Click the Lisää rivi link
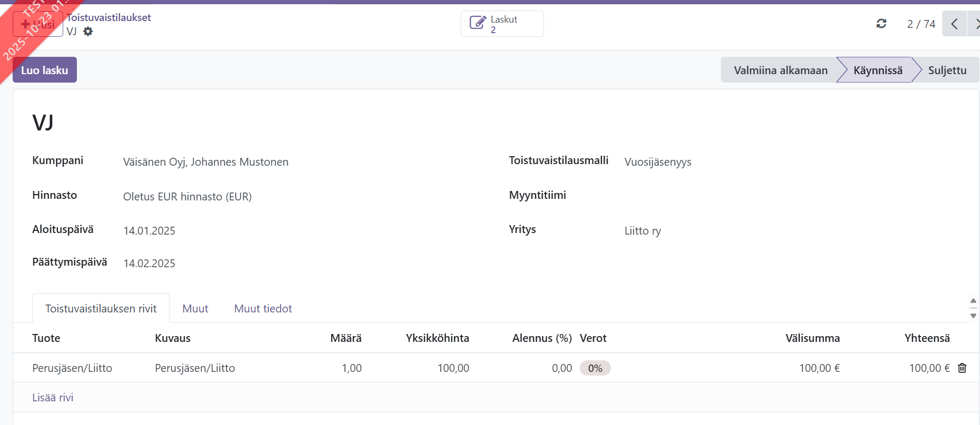Image resolution: width=980 pixels, height=425 pixels. 53,398
